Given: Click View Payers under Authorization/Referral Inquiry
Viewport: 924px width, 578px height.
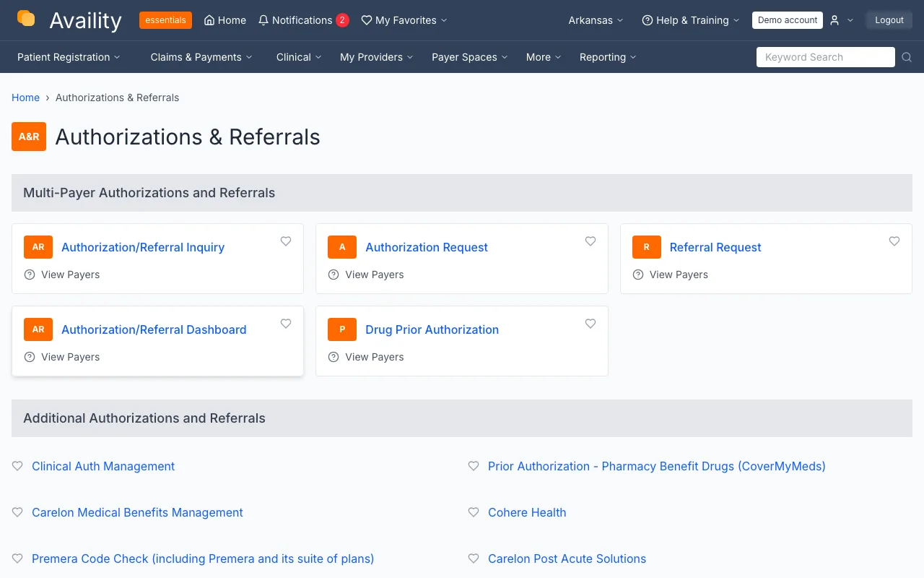Looking at the screenshot, I should (x=71, y=275).
